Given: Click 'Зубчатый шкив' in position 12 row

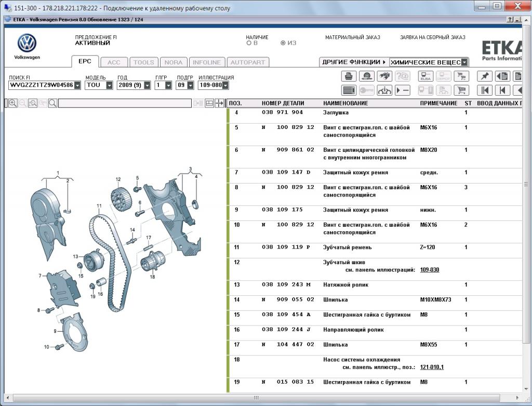Looking at the screenshot, I should [x=344, y=263].
